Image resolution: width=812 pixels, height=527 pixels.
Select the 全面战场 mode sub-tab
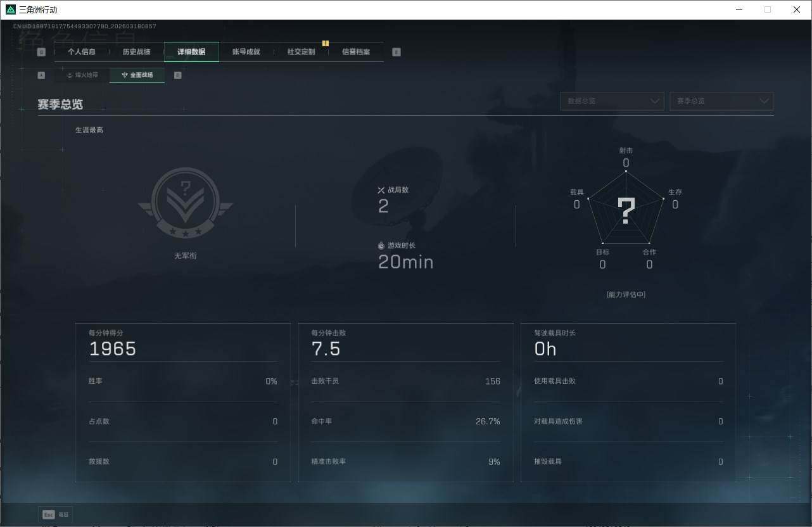[x=137, y=75]
